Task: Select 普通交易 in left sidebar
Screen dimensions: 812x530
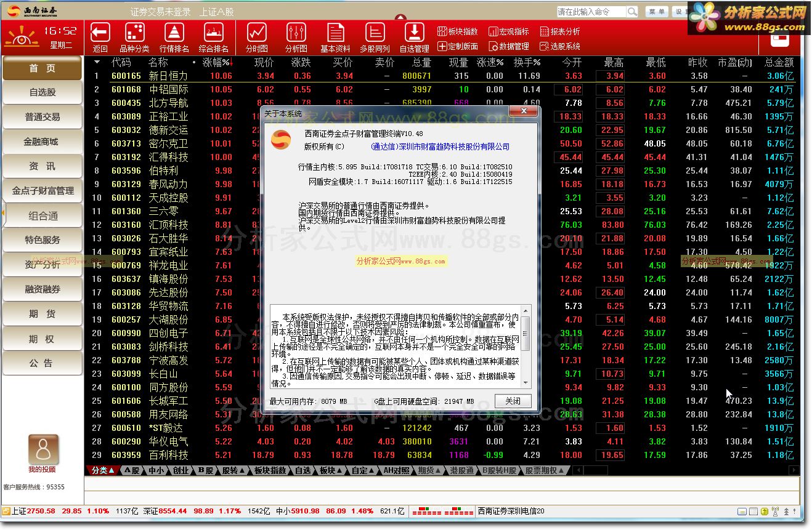Action: point(43,117)
